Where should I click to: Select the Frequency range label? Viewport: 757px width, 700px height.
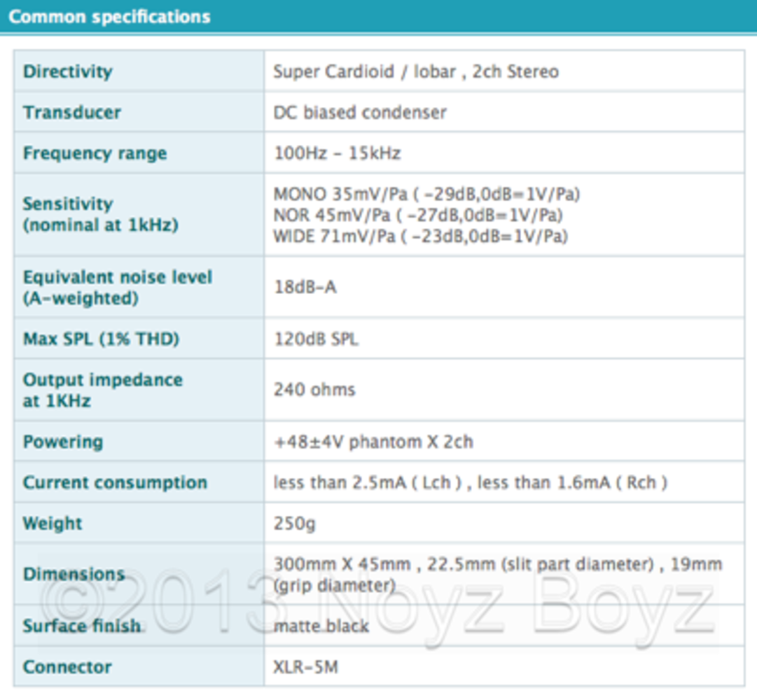(x=95, y=153)
